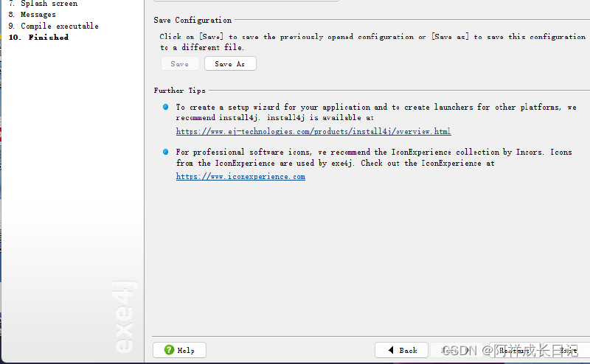Click the Save Configuration section heading
Screen dimensions: 590x364
192,20
